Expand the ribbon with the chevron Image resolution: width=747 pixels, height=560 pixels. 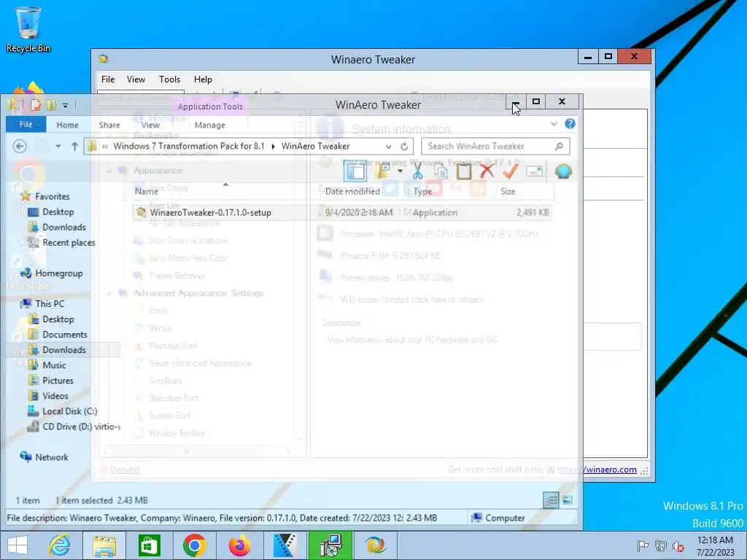(554, 124)
